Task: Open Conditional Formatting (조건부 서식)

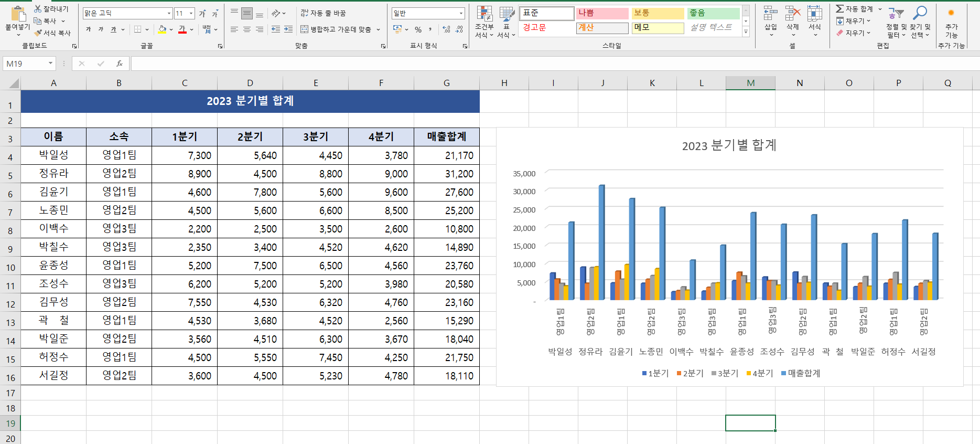Action: pyautogui.click(x=484, y=22)
